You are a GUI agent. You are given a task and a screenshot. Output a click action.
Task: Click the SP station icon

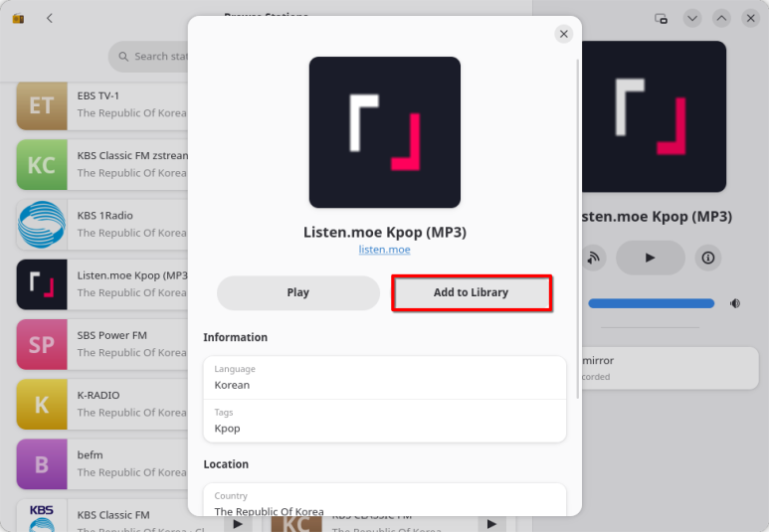tap(42, 344)
